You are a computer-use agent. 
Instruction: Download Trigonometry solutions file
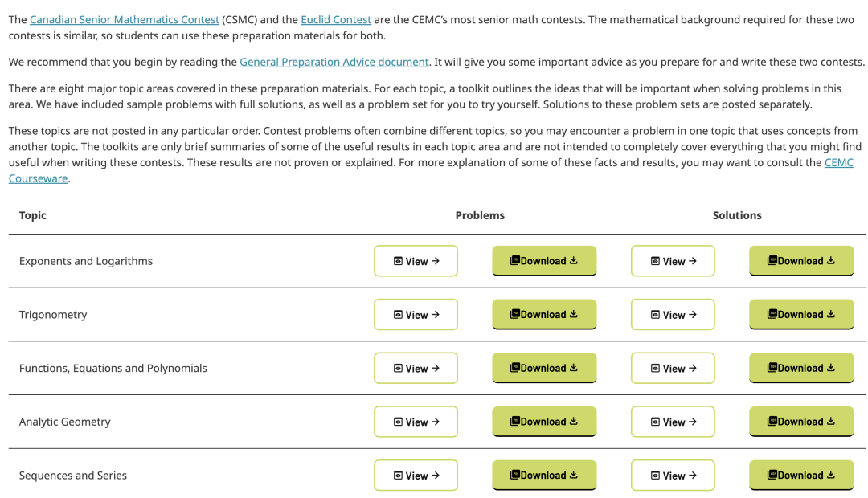(x=801, y=315)
